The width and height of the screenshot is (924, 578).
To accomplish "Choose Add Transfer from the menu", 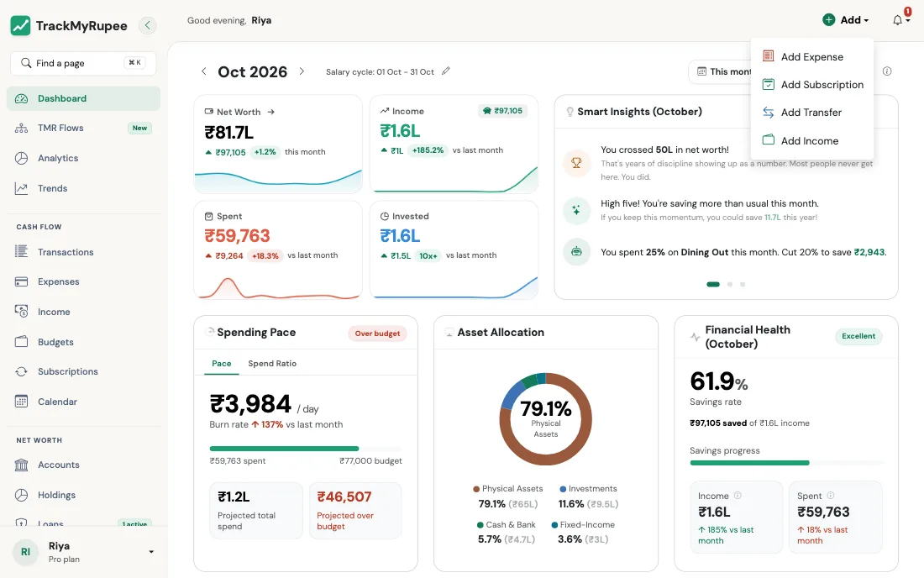I will pos(812,113).
